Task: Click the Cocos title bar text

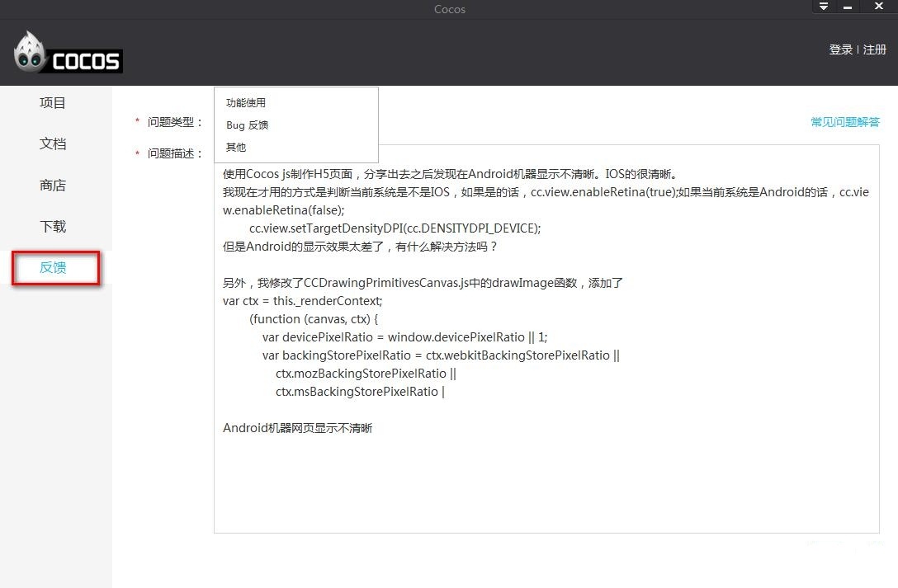Action: coord(450,9)
